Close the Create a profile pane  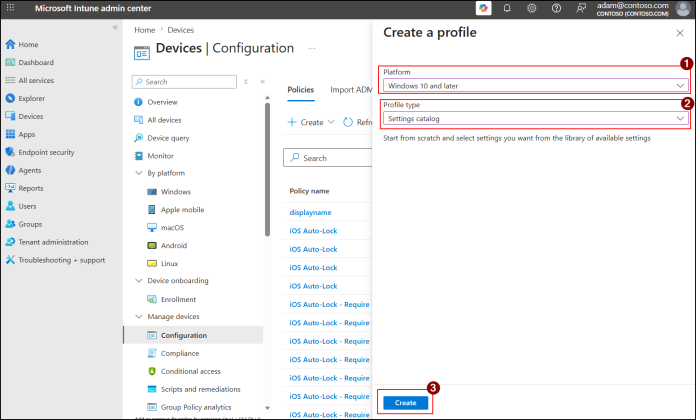point(680,33)
